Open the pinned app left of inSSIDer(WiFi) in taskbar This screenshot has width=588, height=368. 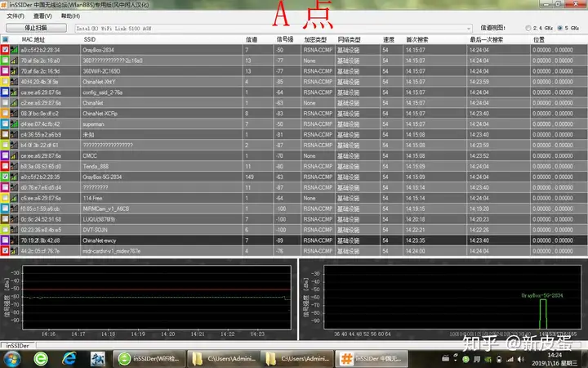[97, 359]
